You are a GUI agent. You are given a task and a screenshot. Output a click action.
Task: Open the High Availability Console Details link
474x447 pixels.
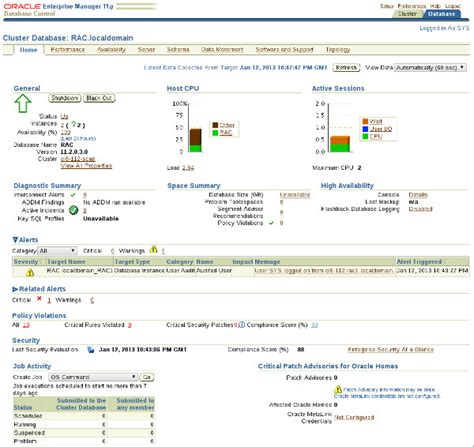(418, 195)
